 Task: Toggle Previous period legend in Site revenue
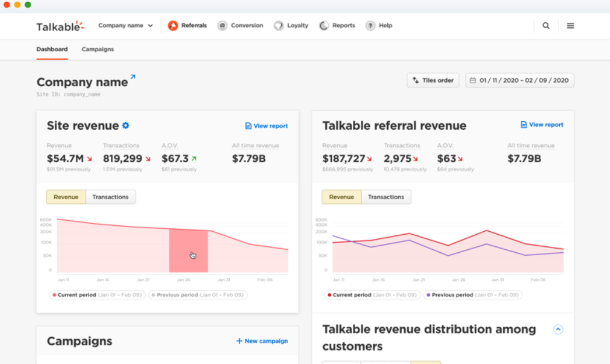pos(198,295)
